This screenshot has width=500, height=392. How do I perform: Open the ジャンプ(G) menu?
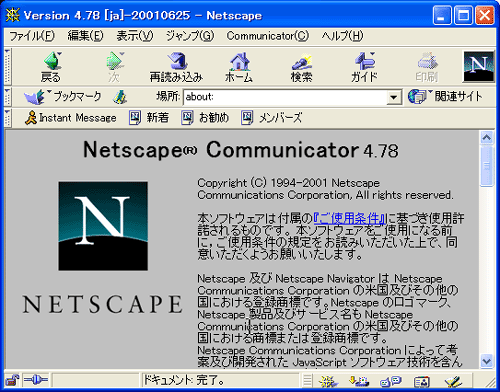pos(190,36)
